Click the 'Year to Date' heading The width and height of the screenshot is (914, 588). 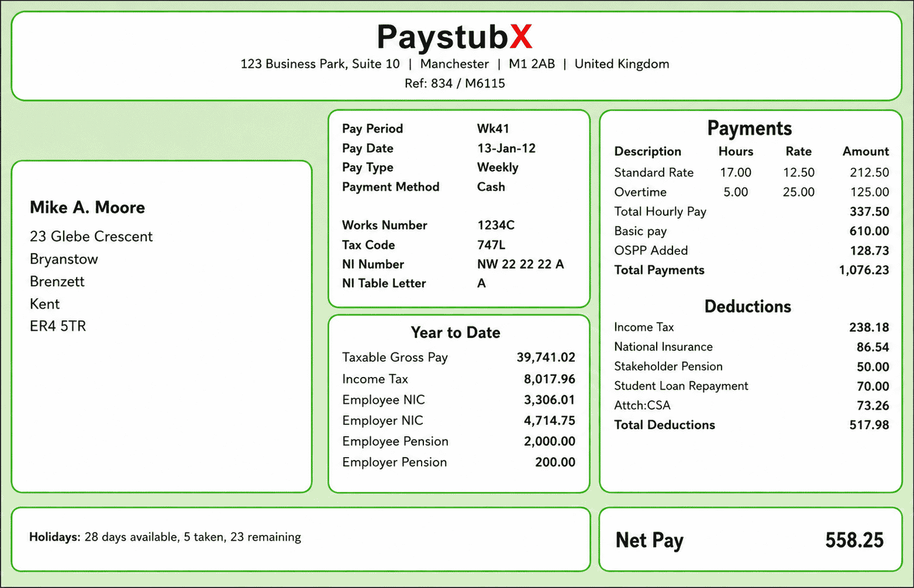(x=456, y=333)
